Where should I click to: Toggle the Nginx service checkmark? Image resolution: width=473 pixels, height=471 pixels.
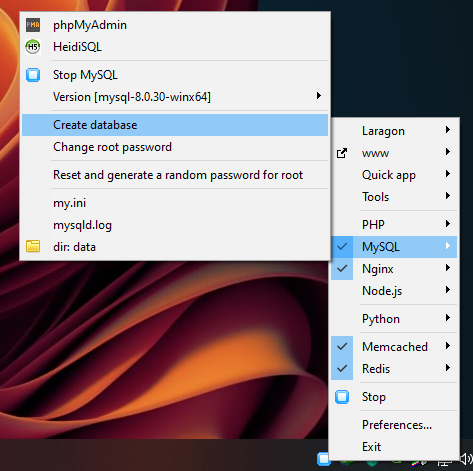342,269
